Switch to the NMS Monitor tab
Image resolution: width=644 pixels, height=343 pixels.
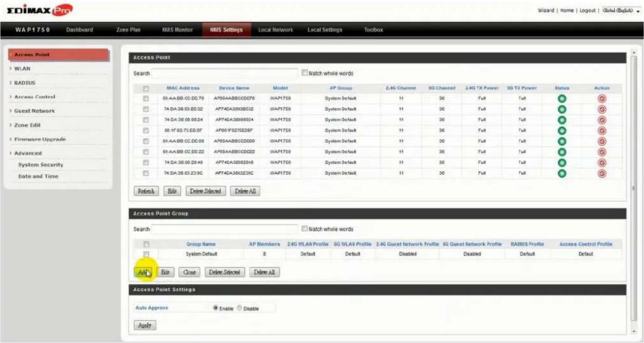point(177,30)
